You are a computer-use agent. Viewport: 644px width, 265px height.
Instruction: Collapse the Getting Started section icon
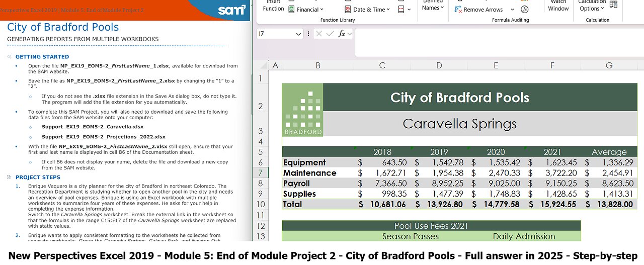tap(9, 57)
